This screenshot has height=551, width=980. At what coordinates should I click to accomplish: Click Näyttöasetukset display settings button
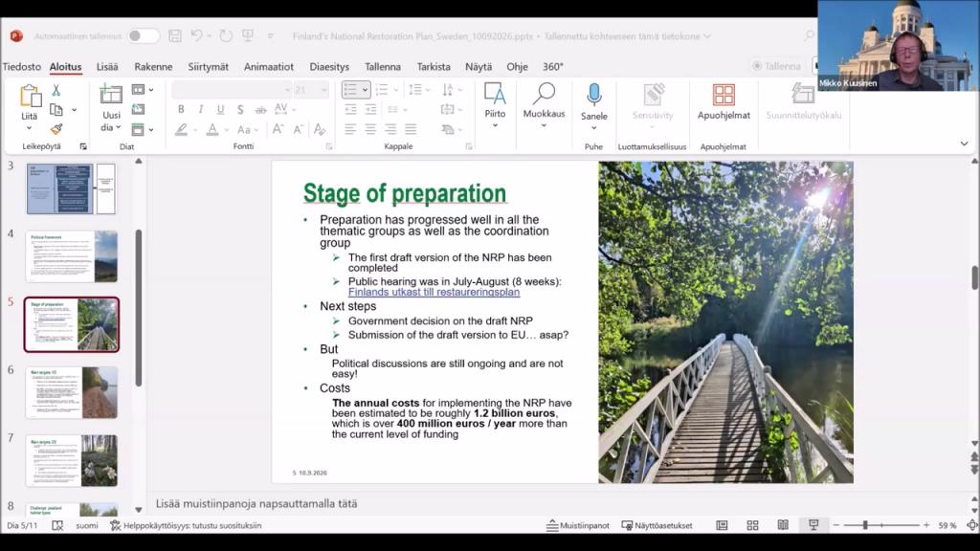[657, 525]
